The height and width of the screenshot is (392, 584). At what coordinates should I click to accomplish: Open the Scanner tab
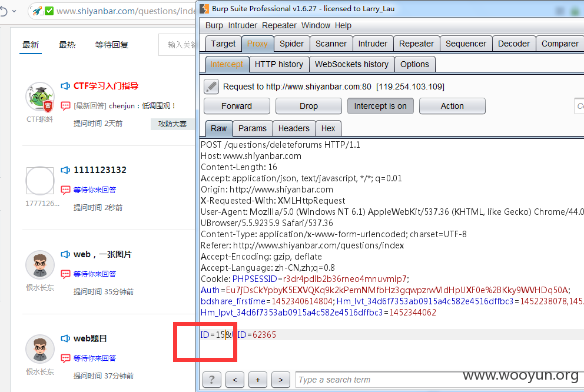331,44
